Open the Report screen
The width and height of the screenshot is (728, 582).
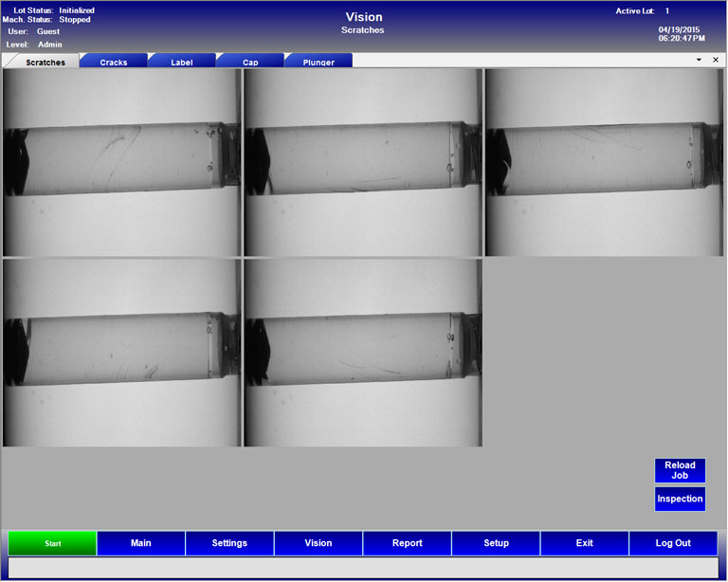coord(408,543)
